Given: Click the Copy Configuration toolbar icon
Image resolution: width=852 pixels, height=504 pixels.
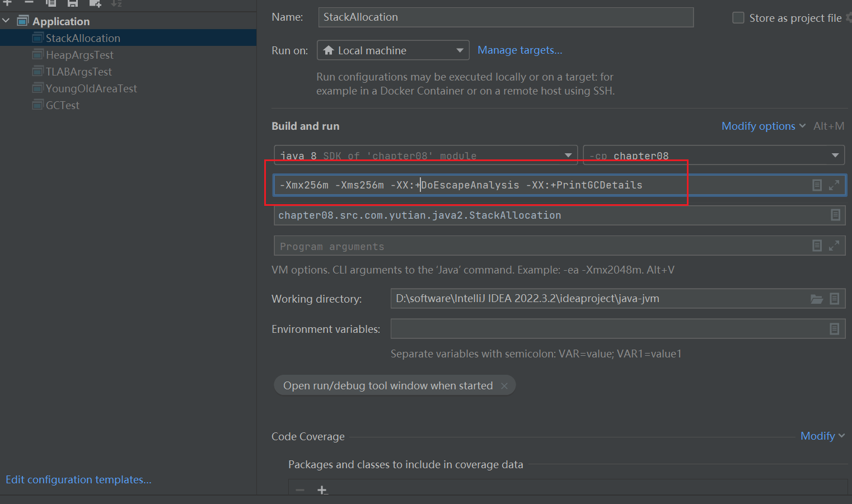Looking at the screenshot, I should pos(51,3).
